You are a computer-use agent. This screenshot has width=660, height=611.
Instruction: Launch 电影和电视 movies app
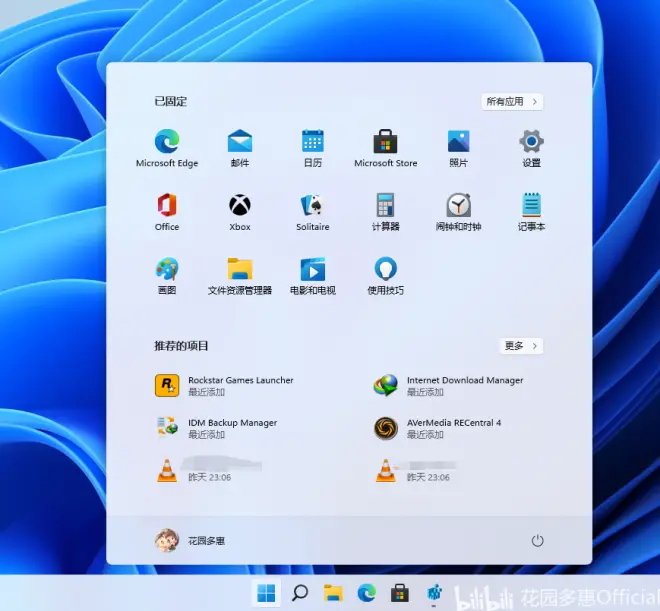313,276
